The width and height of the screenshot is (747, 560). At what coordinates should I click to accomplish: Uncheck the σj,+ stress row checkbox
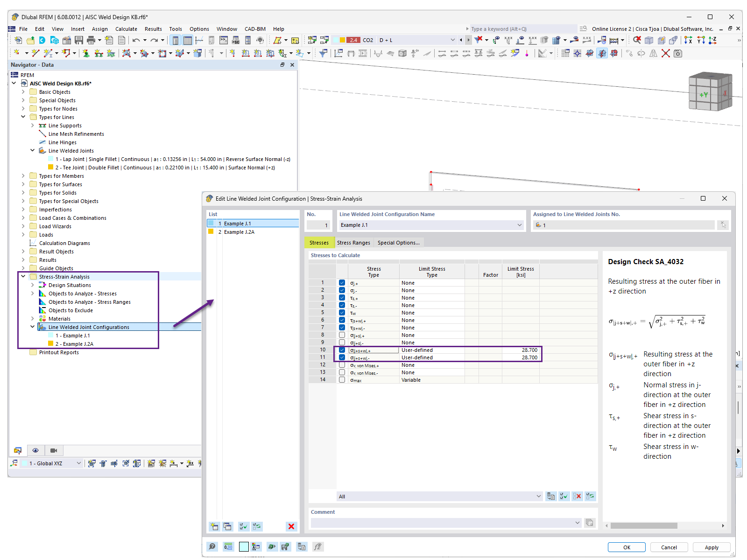[x=342, y=282]
